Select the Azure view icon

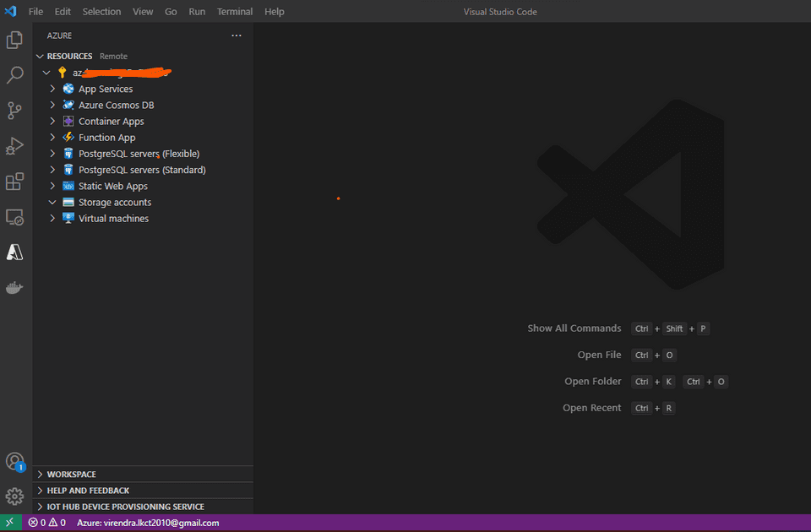(x=14, y=252)
